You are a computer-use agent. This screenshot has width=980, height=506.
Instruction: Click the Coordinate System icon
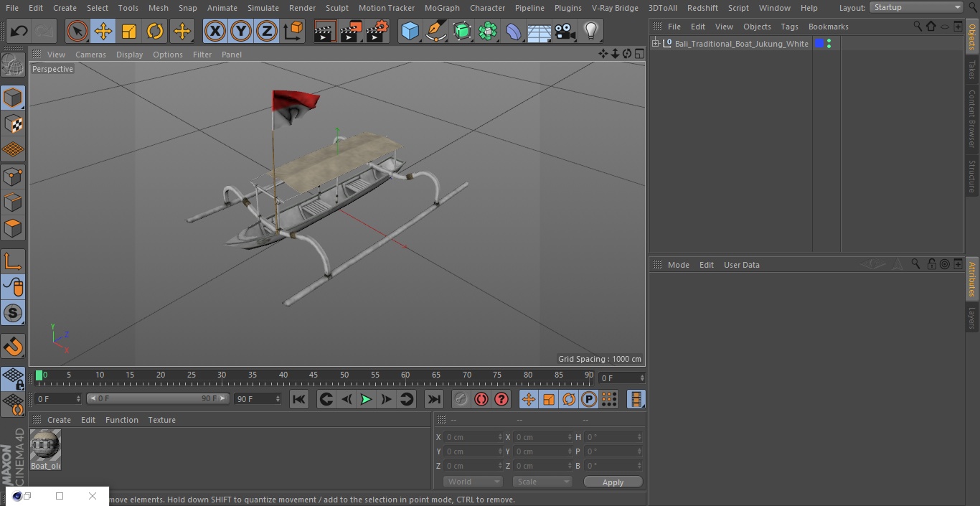293,31
